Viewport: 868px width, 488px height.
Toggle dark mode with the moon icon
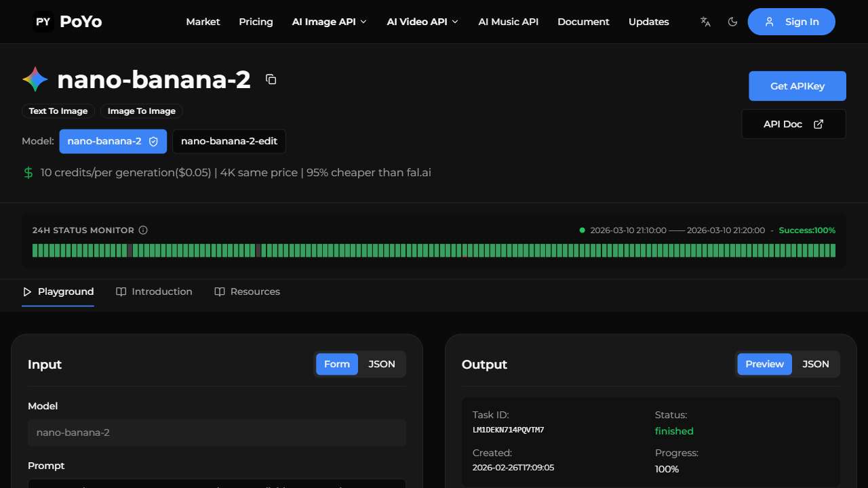732,22
